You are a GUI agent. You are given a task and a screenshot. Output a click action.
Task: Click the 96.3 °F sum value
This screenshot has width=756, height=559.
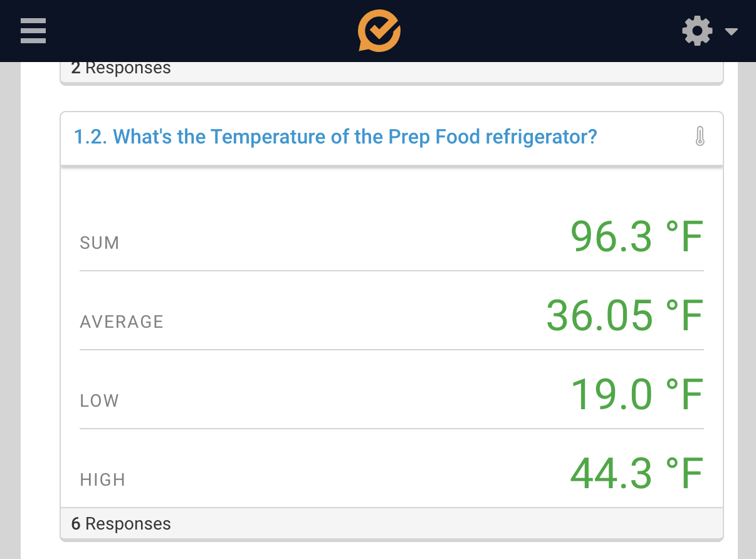pyautogui.click(x=636, y=237)
